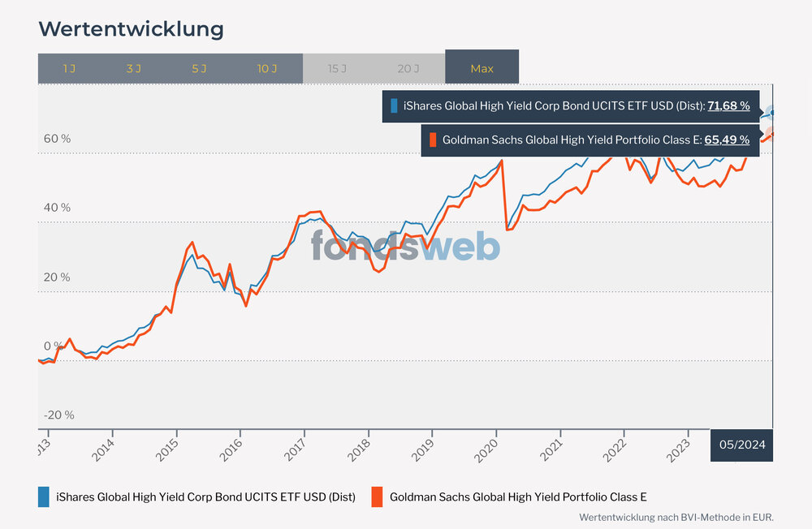The width and height of the screenshot is (812, 529).
Task: Click the greyed-out 15 J tab
Action: pos(337,68)
